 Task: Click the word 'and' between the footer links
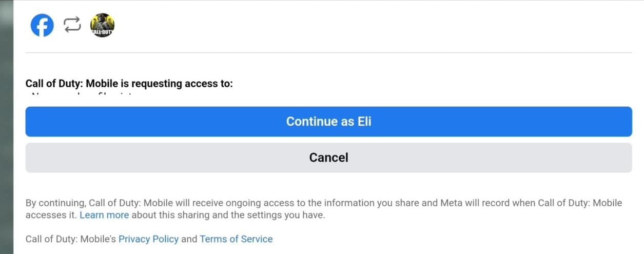click(x=189, y=239)
